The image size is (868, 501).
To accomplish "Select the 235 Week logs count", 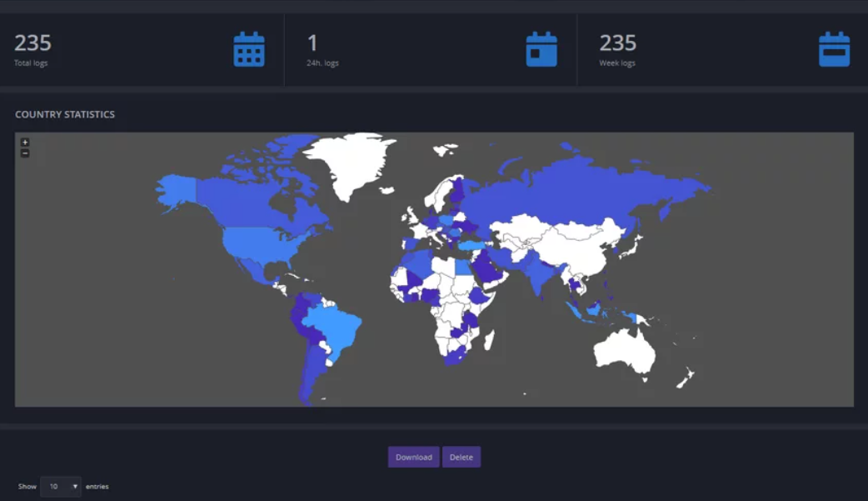I will [618, 43].
